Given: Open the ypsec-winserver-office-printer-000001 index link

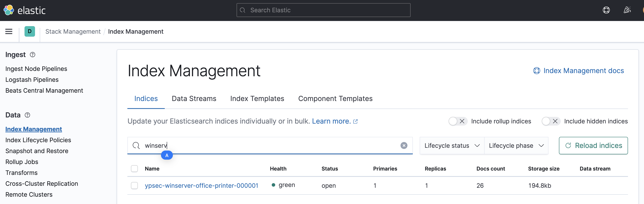Looking at the screenshot, I should tap(201, 185).
